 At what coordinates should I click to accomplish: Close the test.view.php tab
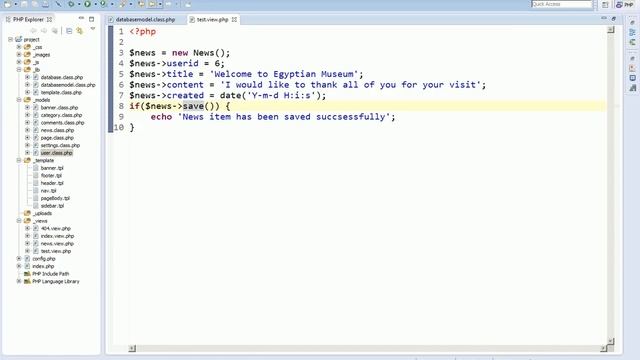tap(234, 19)
